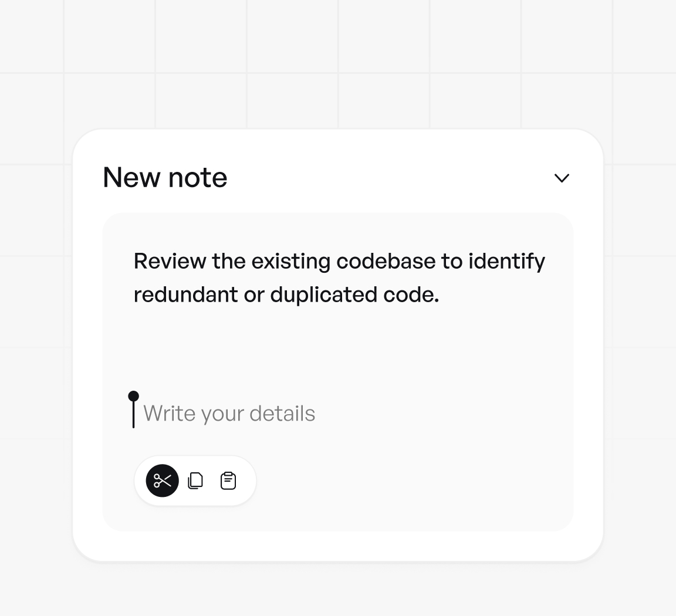This screenshot has height=616, width=676.
Task: Click the middle icon in the toolbar pill
Action: pyautogui.click(x=195, y=480)
